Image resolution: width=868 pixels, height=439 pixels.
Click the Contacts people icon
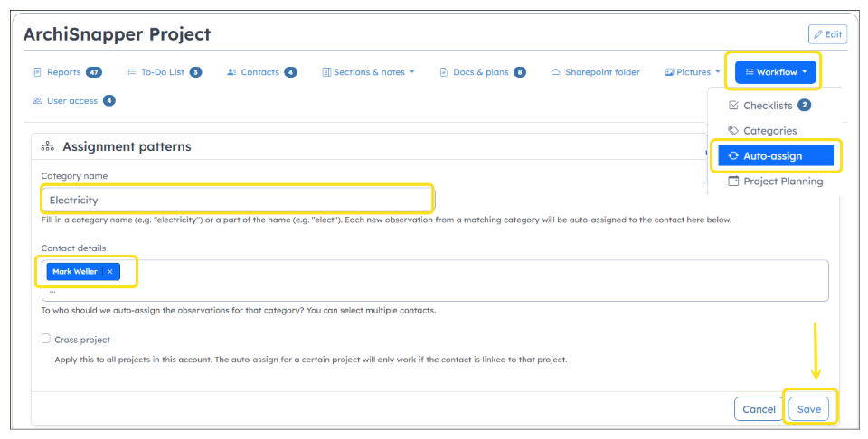pos(232,72)
